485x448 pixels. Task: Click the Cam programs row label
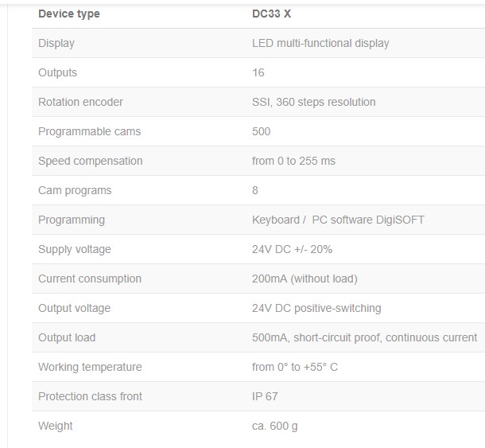pos(75,190)
